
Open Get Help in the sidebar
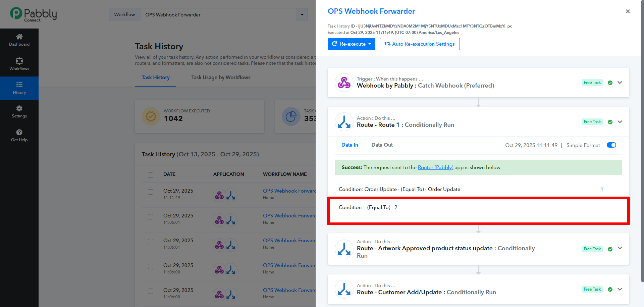[19, 136]
